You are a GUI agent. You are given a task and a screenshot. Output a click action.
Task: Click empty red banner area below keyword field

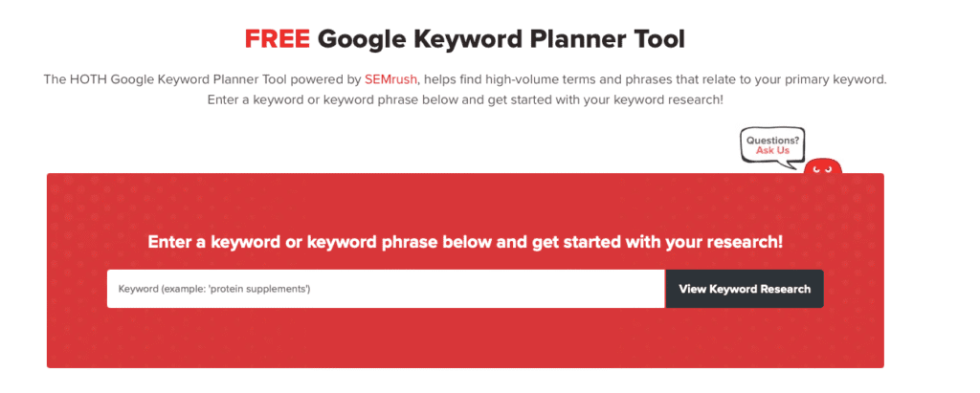click(x=465, y=339)
